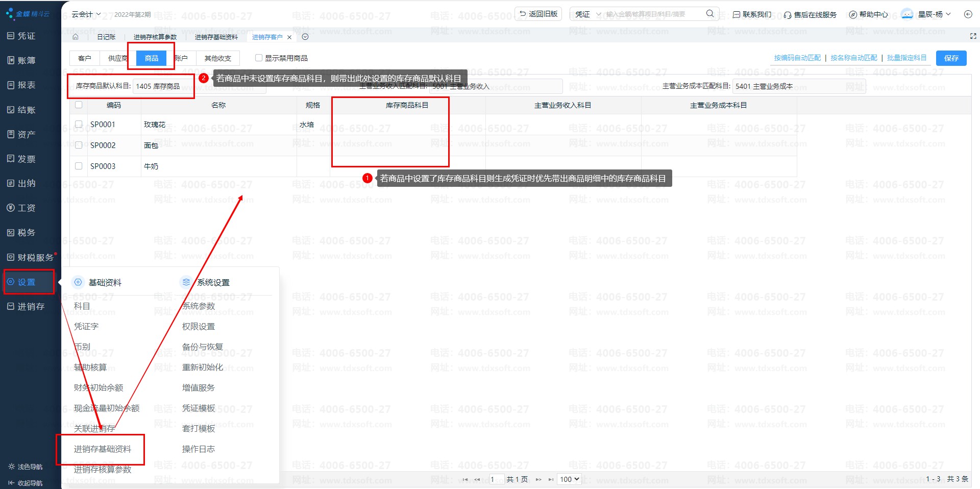Open the 星辰-杨 user menu
Screen dimensions: 980x489
[x=926, y=14]
